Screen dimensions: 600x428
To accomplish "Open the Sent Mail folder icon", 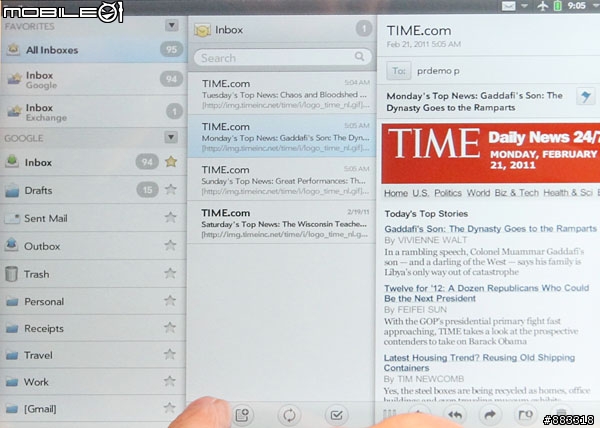I will click(12, 218).
